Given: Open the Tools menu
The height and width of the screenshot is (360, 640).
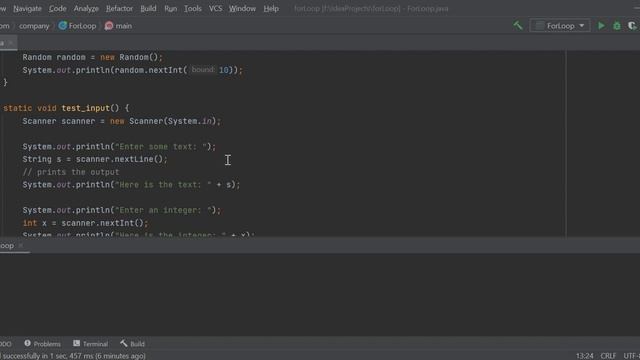Looking at the screenshot, I should pyautogui.click(x=193, y=9).
